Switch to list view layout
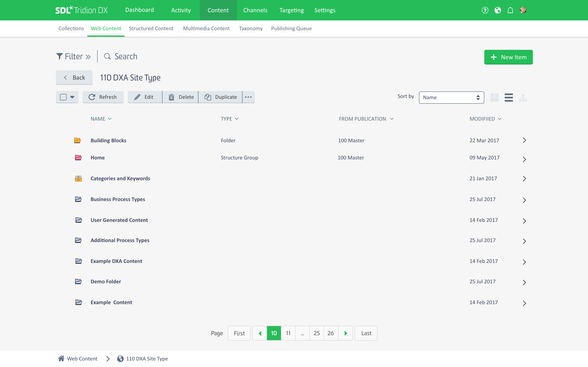Image resolution: width=588 pixels, height=367 pixels. [x=509, y=98]
